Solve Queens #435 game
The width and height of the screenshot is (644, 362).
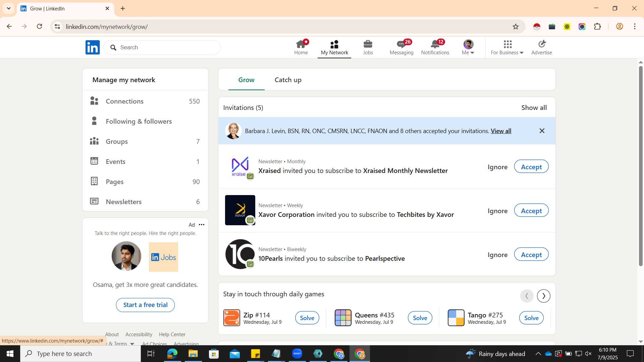click(420, 318)
